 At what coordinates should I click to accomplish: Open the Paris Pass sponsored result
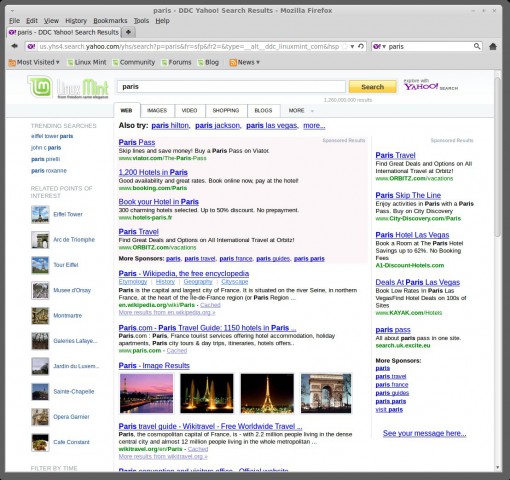tap(137, 142)
